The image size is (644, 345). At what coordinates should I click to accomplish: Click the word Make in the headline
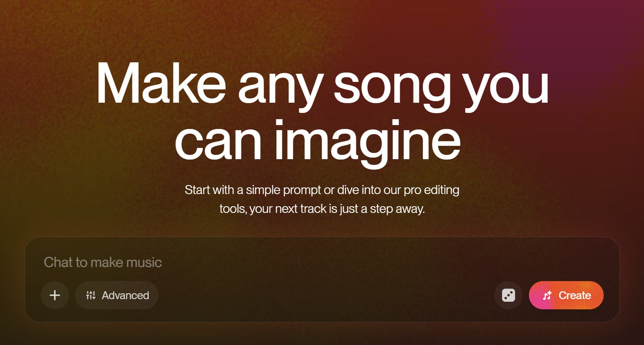click(x=161, y=83)
